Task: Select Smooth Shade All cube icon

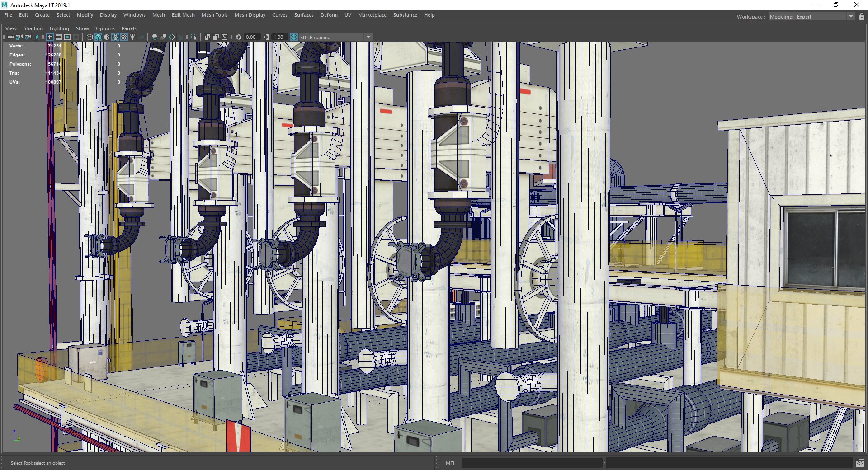Action: [x=98, y=37]
